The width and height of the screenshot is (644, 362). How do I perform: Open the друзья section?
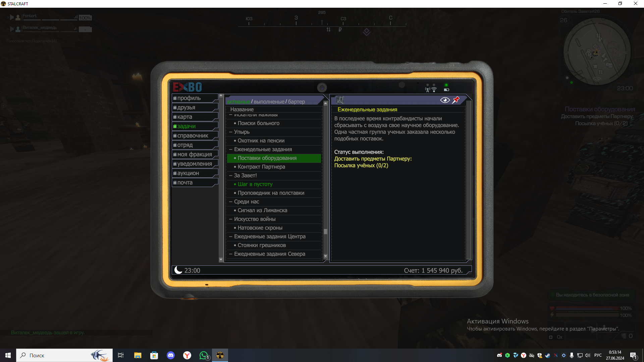(195, 107)
